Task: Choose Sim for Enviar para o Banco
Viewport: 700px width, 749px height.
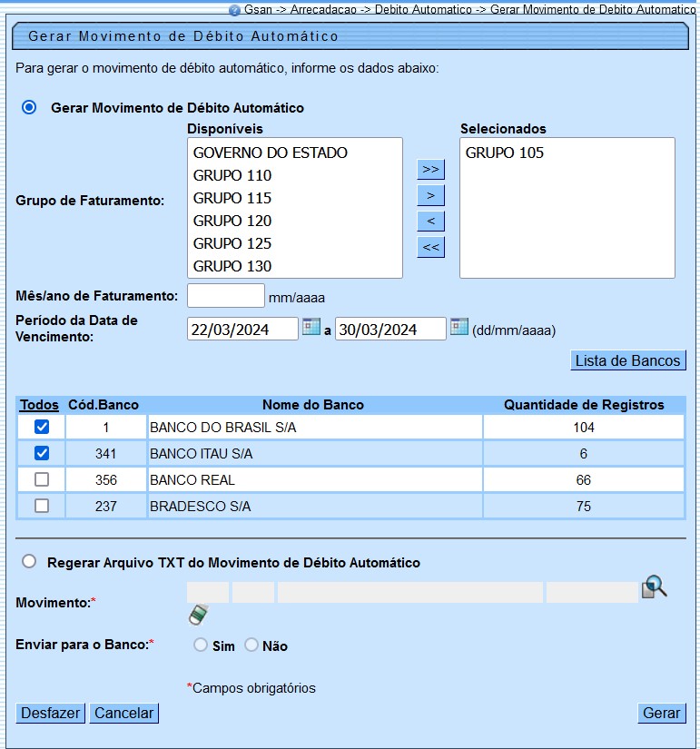Action: (201, 645)
